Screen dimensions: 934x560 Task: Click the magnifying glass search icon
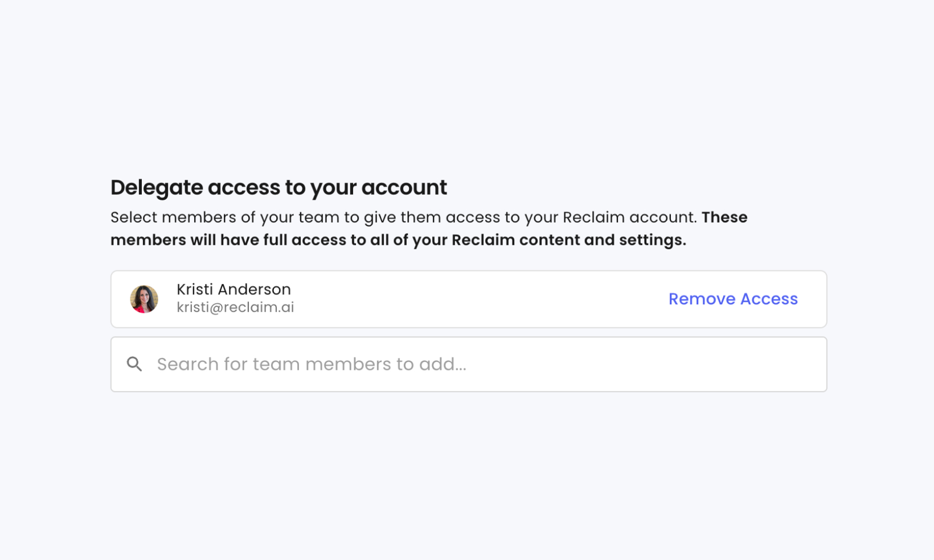[x=134, y=364]
